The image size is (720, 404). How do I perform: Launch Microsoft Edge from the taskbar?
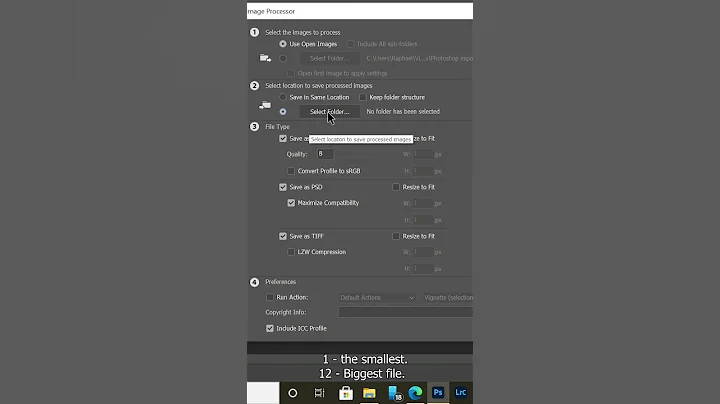[x=416, y=393]
